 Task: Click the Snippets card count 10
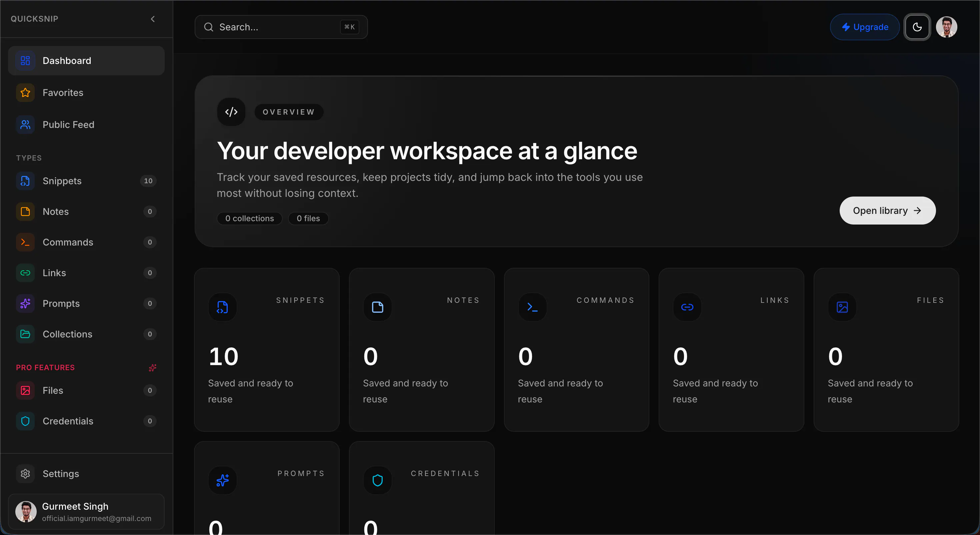pos(223,356)
